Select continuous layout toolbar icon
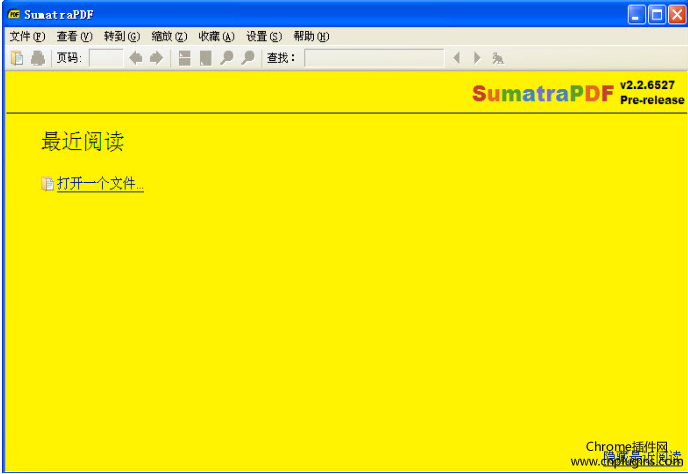 [x=184, y=58]
